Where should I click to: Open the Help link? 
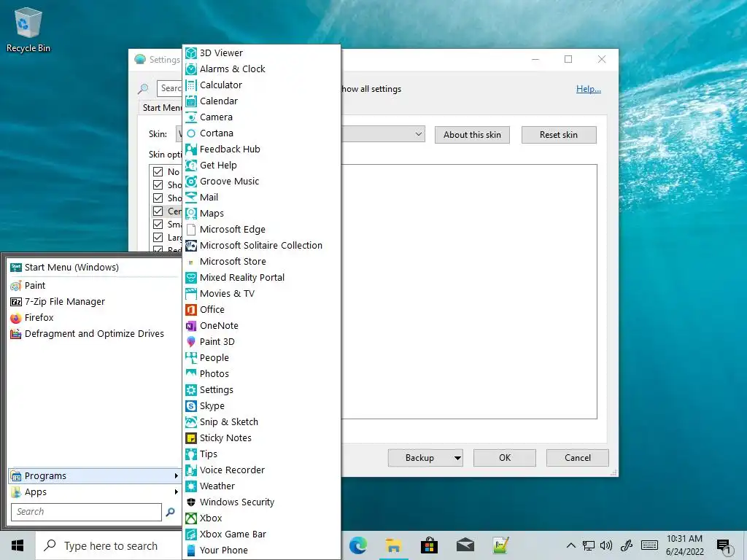pyautogui.click(x=589, y=89)
